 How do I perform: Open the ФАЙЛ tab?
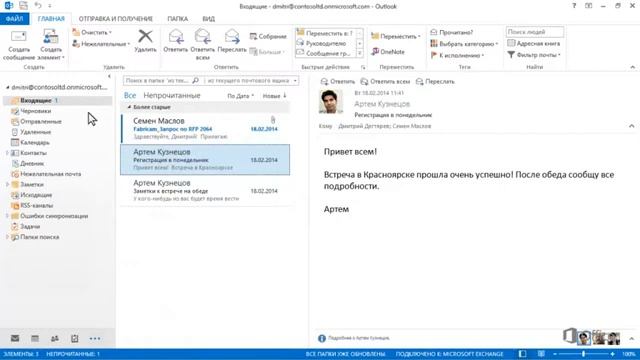[x=14, y=19]
